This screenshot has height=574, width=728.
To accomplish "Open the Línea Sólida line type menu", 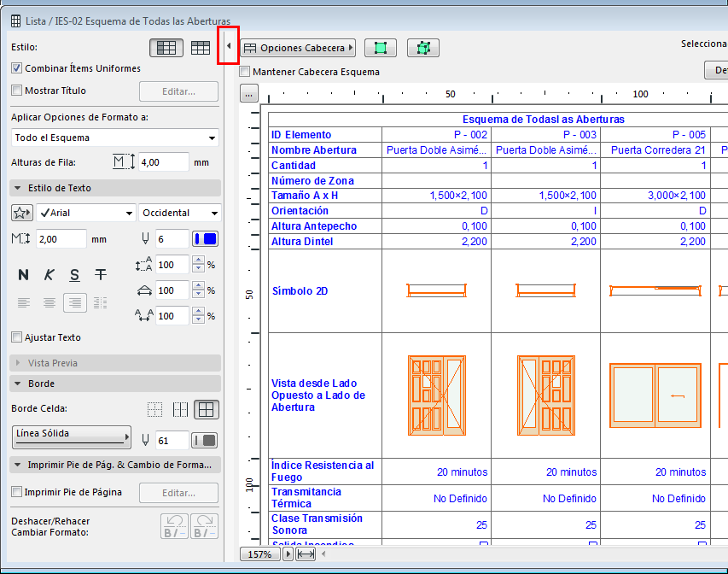I will tap(73, 436).
